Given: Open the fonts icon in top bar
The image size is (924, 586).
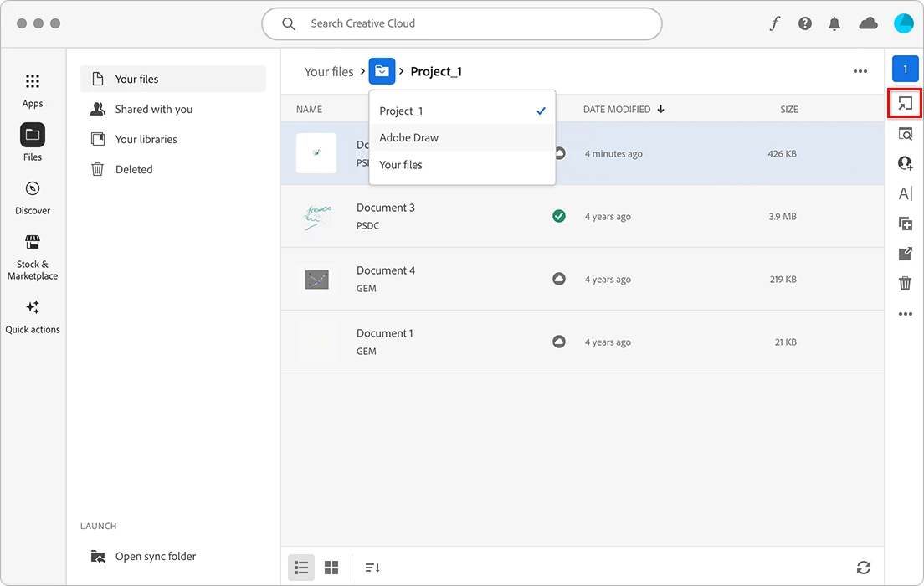Looking at the screenshot, I should coord(775,23).
